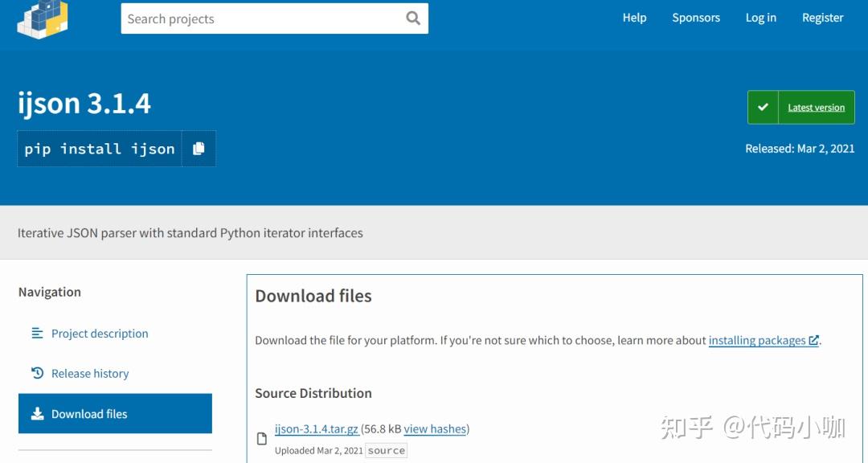Select Download files in the navigation sidebar

click(x=91, y=412)
